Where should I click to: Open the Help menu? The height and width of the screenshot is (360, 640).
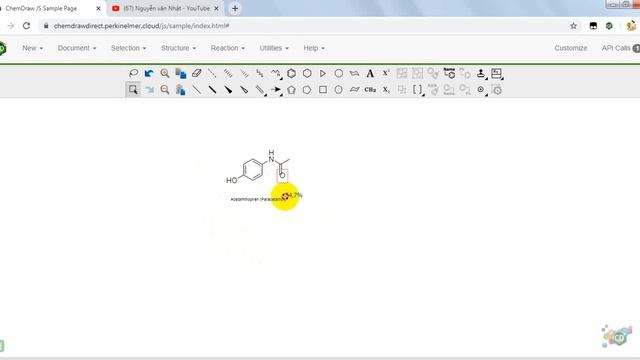click(314, 48)
